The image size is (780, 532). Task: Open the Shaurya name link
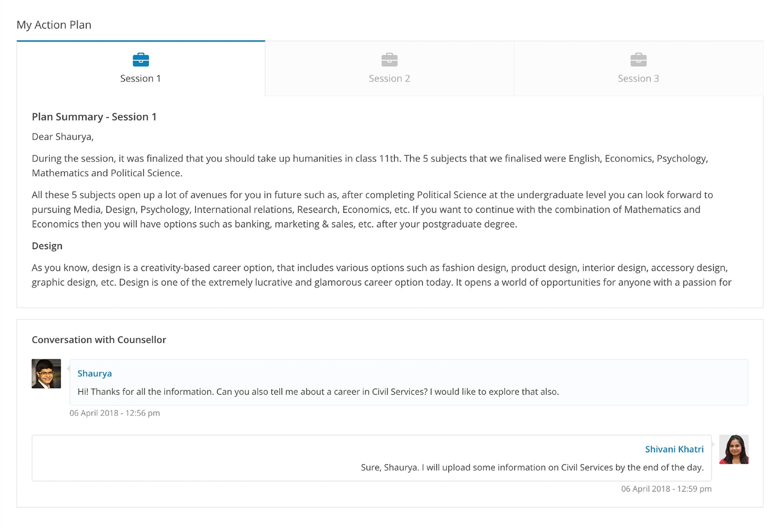94,373
